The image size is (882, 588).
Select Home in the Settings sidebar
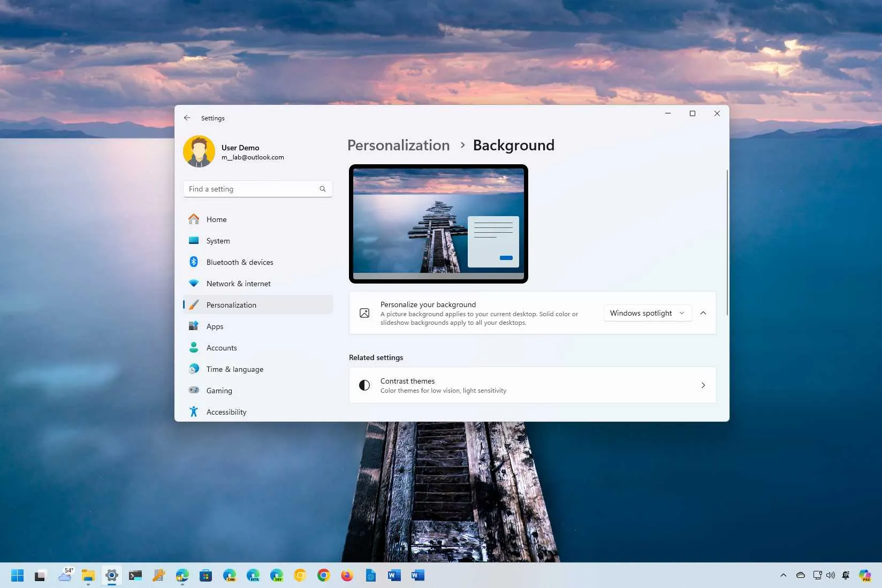coord(216,219)
